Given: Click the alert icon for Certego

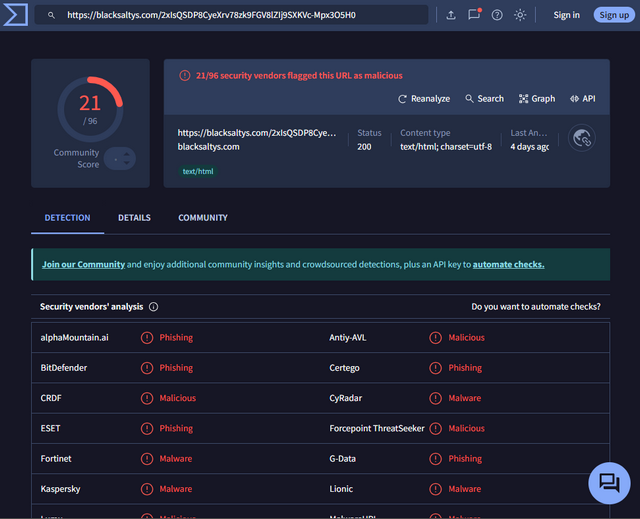Looking at the screenshot, I should (436, 368).
